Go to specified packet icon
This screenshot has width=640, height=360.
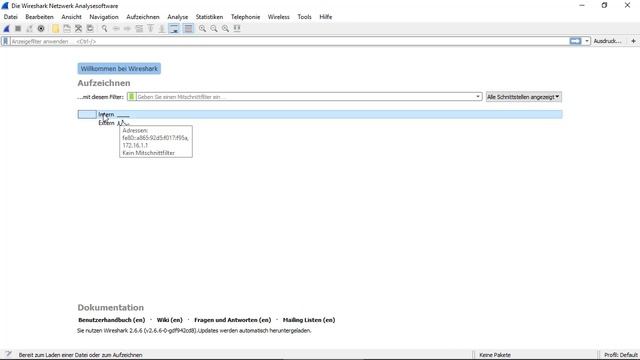pos(139,29)
